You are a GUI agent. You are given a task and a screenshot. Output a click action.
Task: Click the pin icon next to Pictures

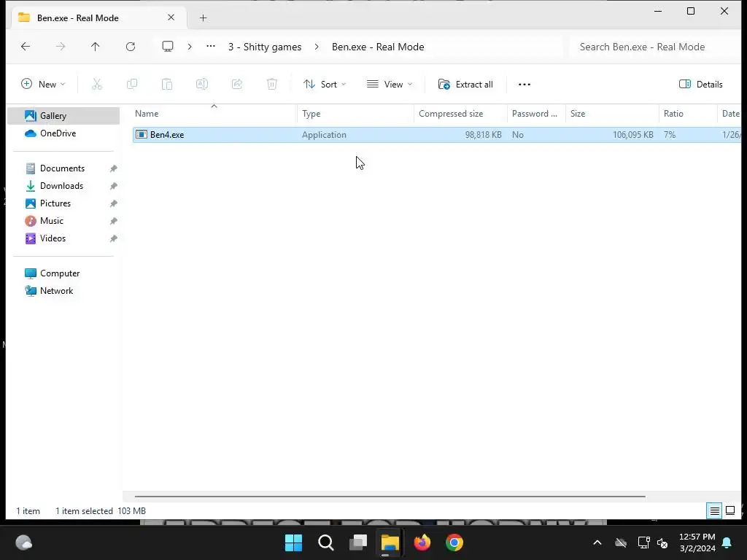click(113, 204)
